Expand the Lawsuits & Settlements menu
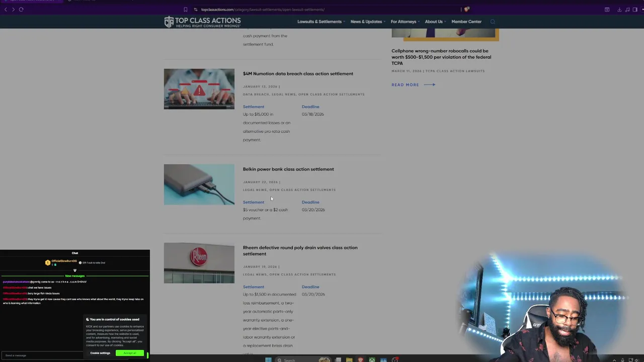 [321, 22]
